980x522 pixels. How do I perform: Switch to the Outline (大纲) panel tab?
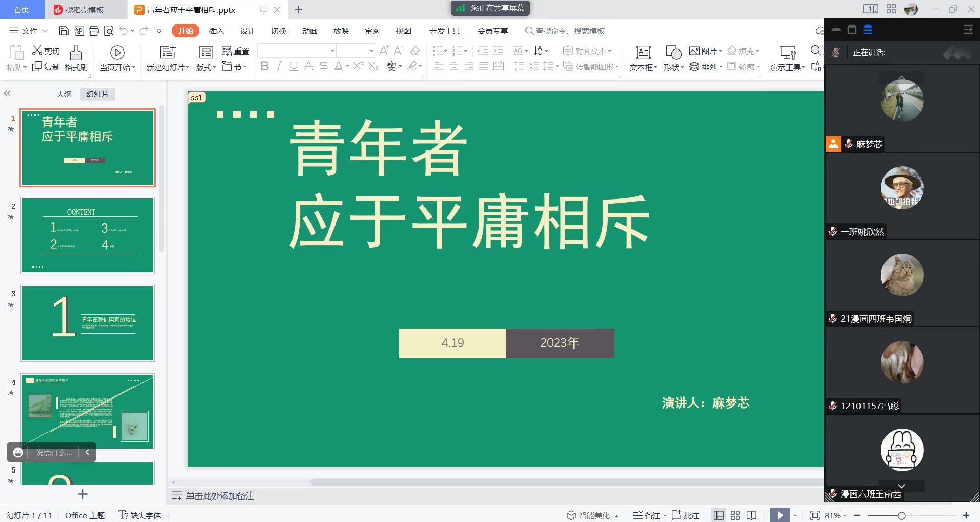[x=64, y=94]
